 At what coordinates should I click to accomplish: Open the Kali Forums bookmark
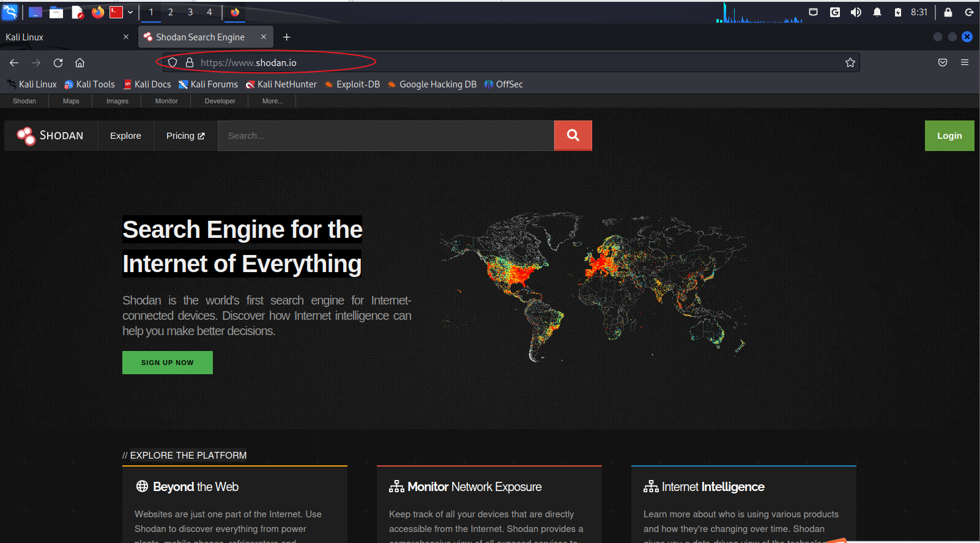click(208, 84)
